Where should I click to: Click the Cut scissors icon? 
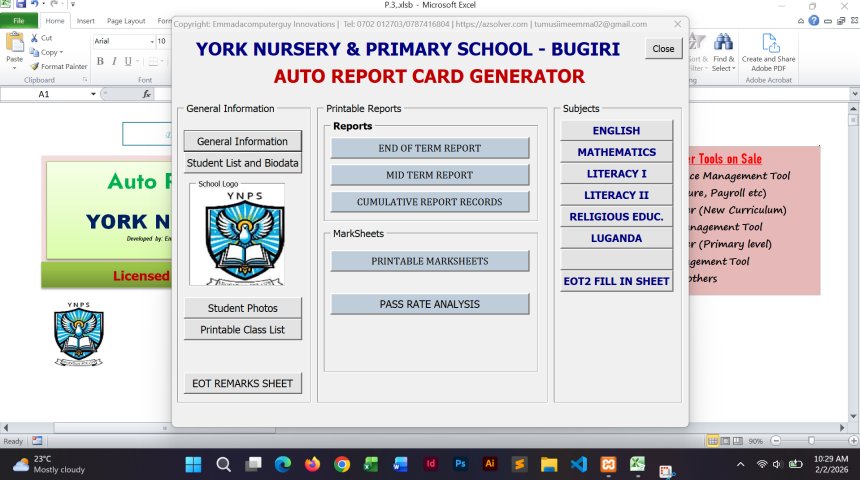tap(35, 38)
